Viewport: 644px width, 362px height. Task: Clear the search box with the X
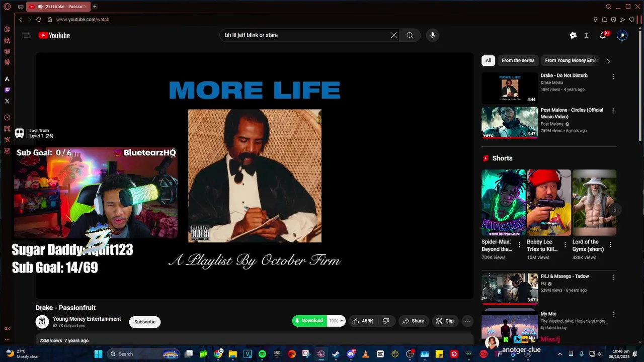point(393,35)
